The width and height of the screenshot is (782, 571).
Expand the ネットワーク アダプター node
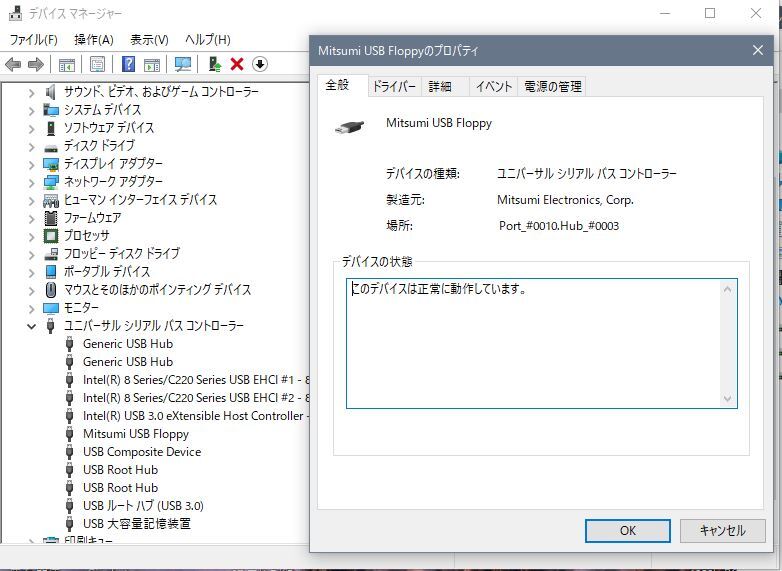[31, 183]
